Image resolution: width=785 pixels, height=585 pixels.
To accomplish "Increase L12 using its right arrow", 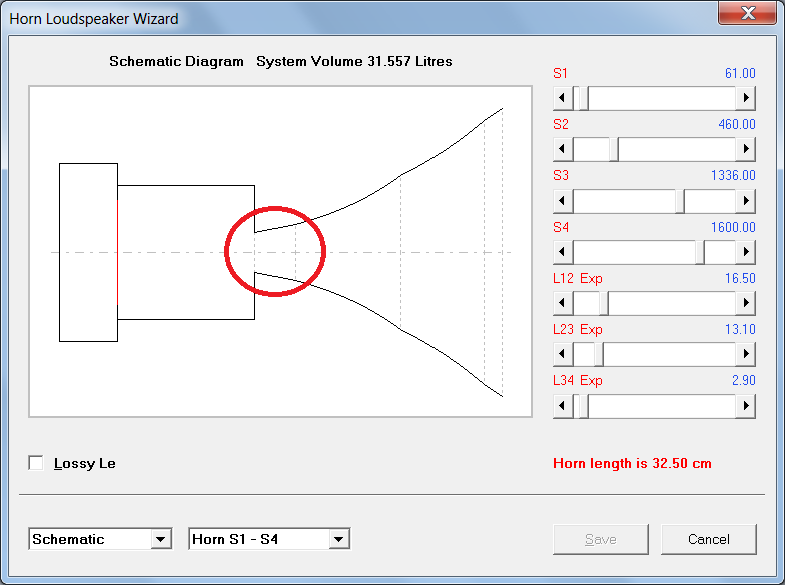I will [x=745, y=303].
